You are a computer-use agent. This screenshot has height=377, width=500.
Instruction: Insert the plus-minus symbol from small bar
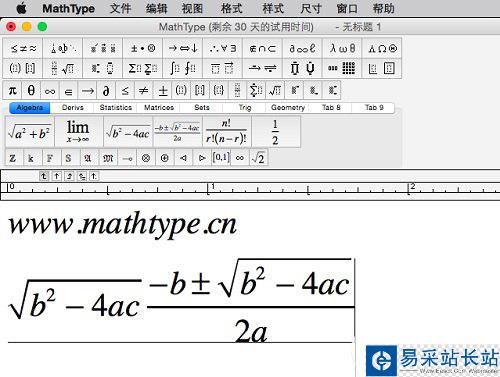pos(162,90)
